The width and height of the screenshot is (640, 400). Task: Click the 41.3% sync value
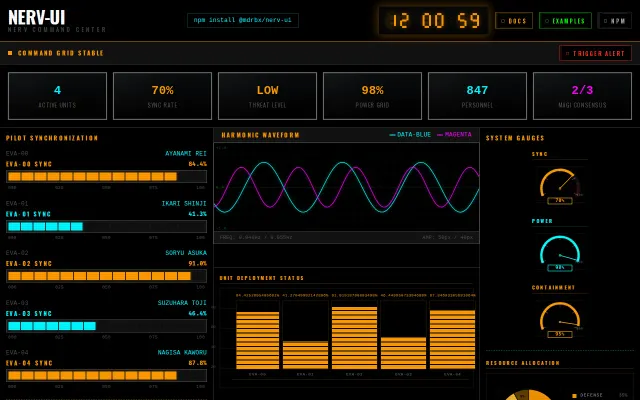[198, 214]
